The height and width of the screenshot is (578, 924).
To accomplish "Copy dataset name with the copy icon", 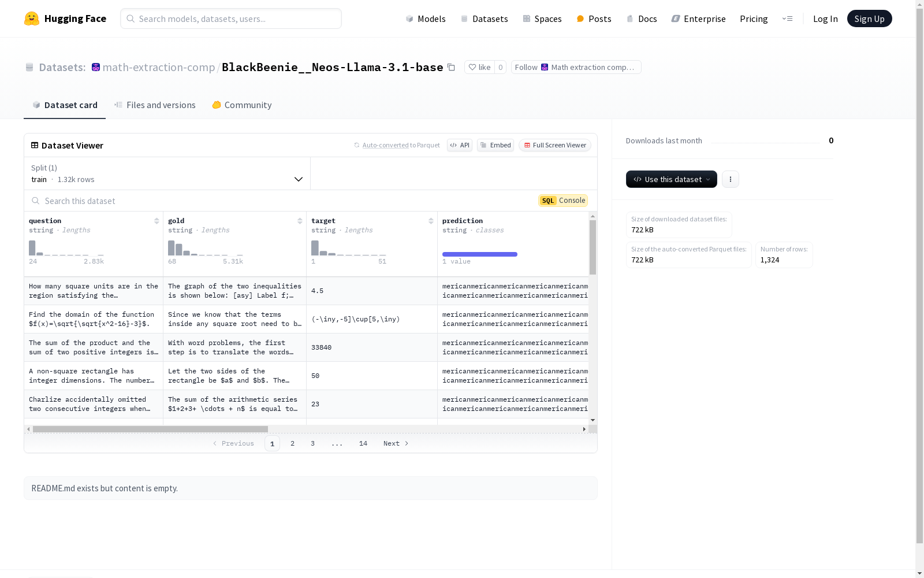I will tap(452, 68).
